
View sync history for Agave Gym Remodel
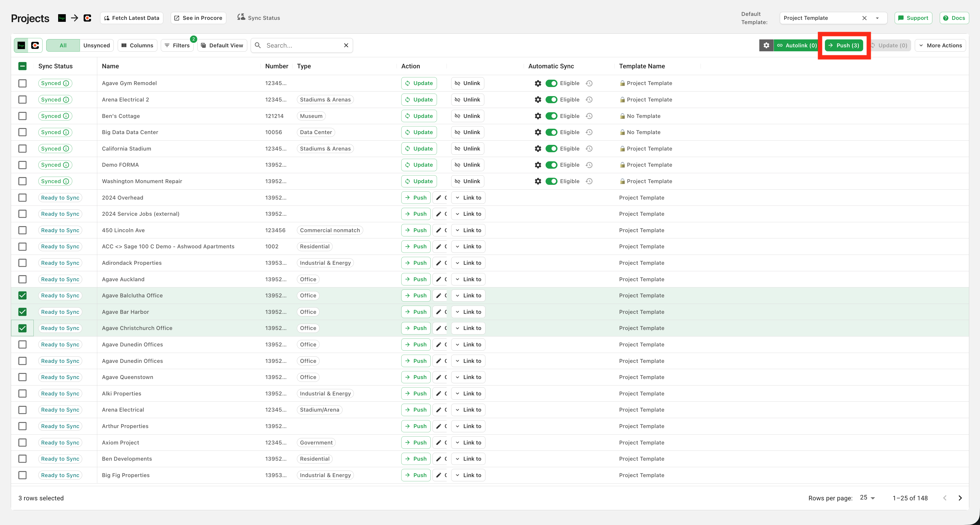(589, 83)
